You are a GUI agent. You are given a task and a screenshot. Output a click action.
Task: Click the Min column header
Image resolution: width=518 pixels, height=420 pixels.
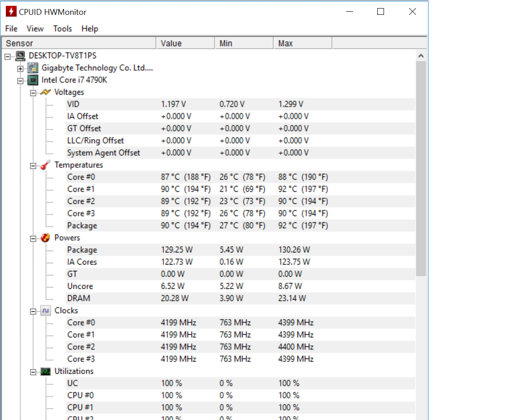click(x=244, y=43)
